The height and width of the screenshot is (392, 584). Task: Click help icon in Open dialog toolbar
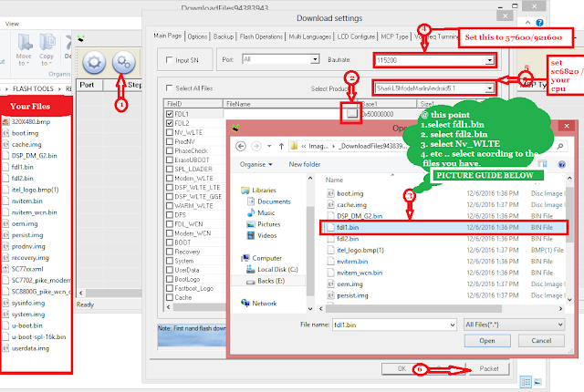point(562,164)
